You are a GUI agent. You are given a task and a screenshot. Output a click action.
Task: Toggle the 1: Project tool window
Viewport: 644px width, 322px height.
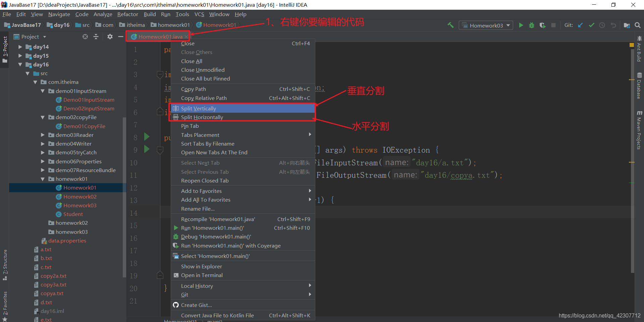(5, 50)
